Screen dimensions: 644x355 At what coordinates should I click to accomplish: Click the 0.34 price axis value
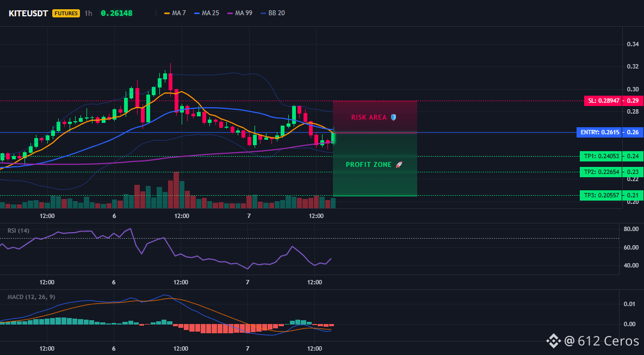tap(633, 44)
